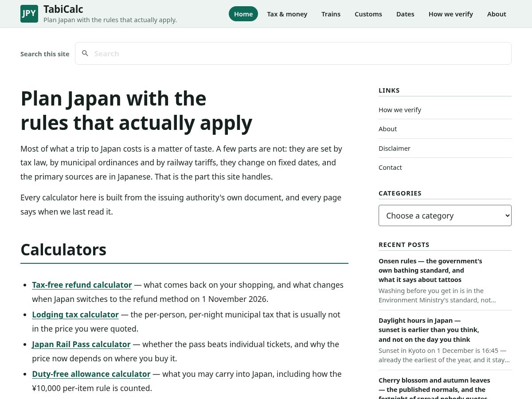Visit About in the top navigation
The height and width of the screenshot is (399, 532).
pos(497,14)
